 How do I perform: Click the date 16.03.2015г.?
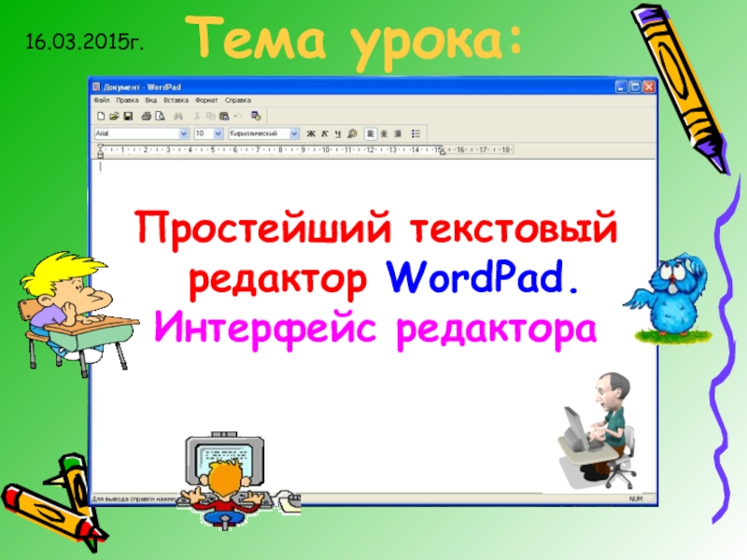pyautogui.click(x=84, y=41)
